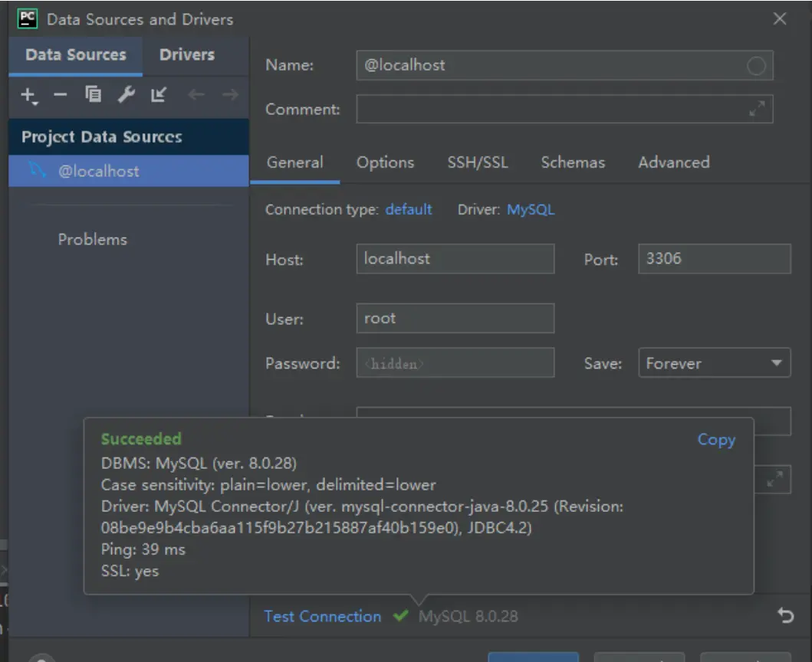Viewport: 812px width, 662px height.
Task: Expand the Comment field editor
Action: tap(757, 109)
